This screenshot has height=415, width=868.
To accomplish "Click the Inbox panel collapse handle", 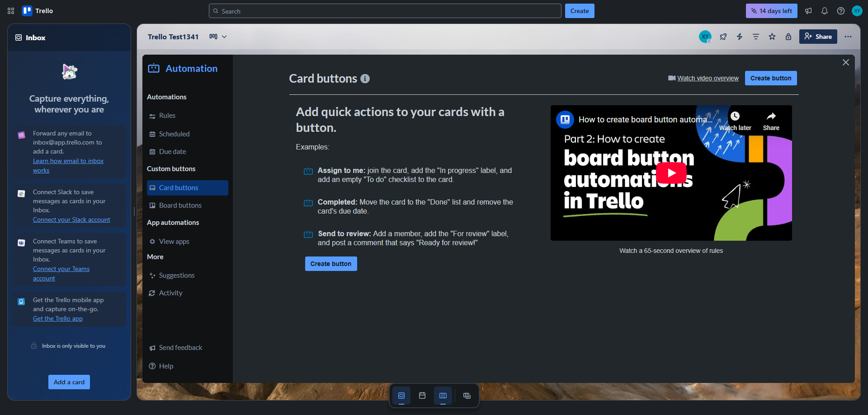I will tap(134, 211).
